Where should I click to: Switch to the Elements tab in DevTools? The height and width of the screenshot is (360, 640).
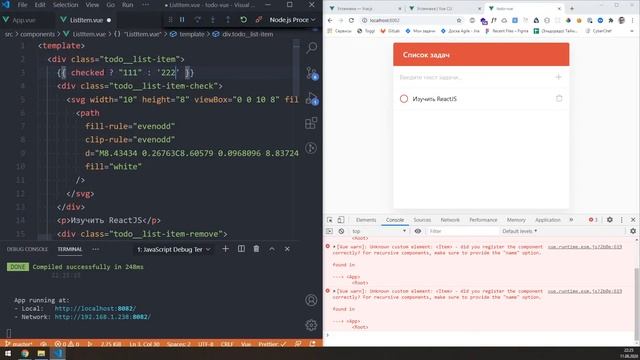pyautogui.click(x=366, y=220)
